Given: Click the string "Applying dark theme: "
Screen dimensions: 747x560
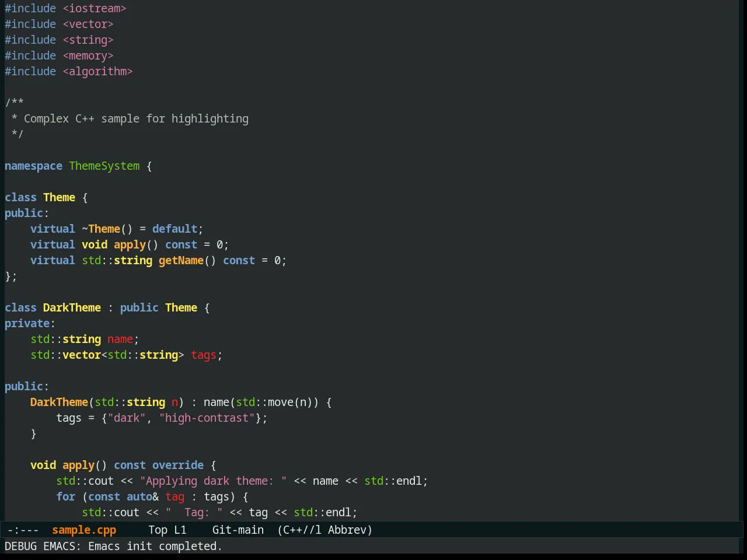Looking at the screenshot, I should click(x=213, y=481).
